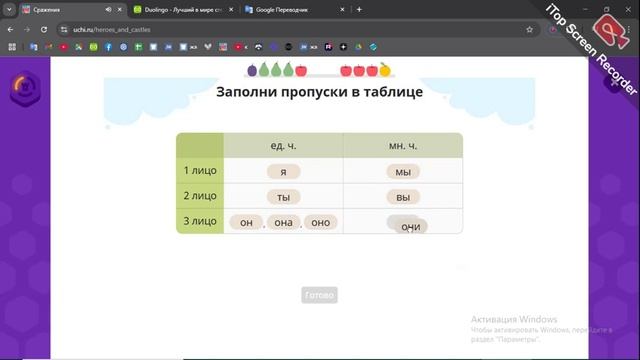
Task: Click the «ед. ч.» column header
Action: 283,145
